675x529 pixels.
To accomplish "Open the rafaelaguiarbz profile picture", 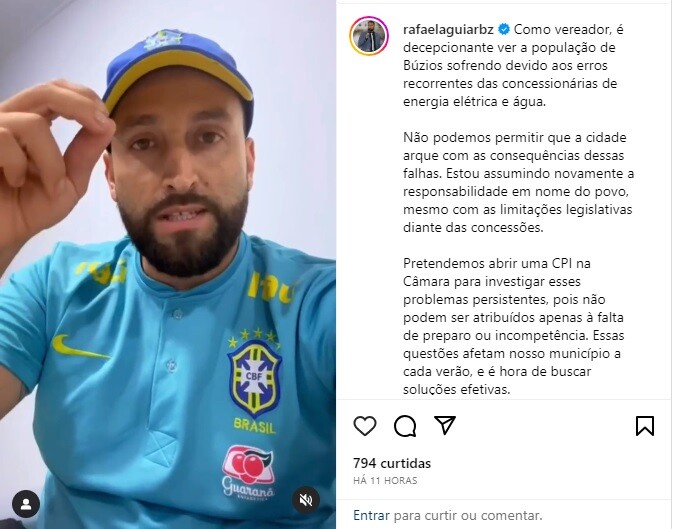I will pos(369,36).
